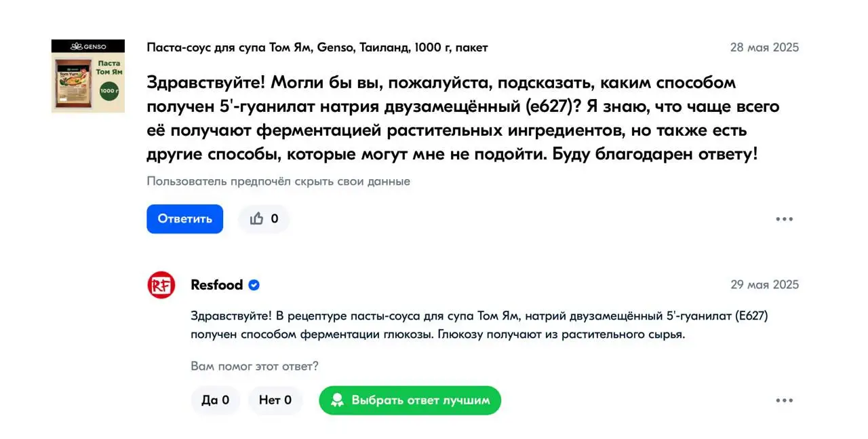Open the Resfood seller profile name
The width and height of the screenshot is (868, 439).
click(x=216, y=285)
